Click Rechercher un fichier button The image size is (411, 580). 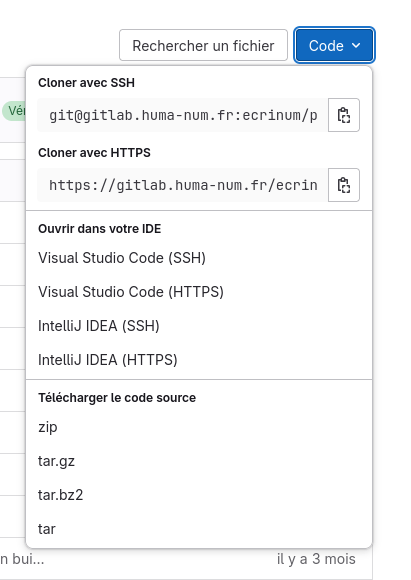pyautogui.click(x=203, y=45)
